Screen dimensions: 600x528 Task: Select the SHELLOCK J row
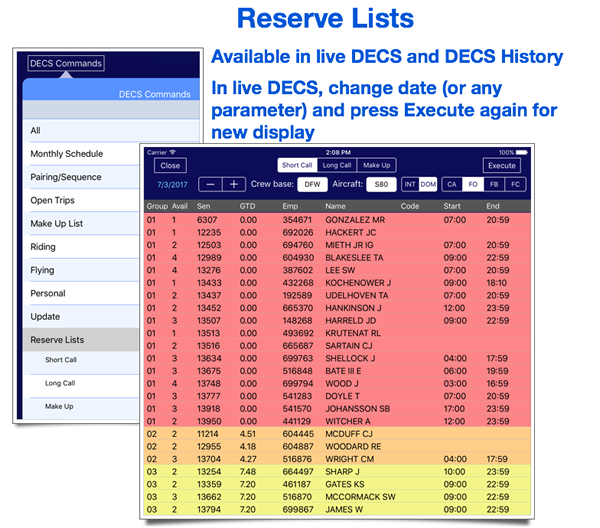coord(338,359)
